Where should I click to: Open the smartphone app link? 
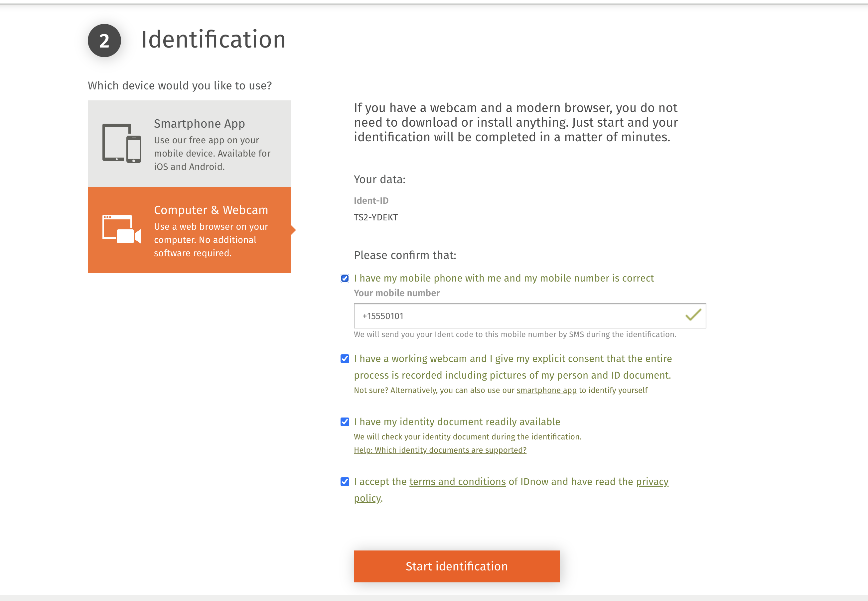[x=546, y=390]
